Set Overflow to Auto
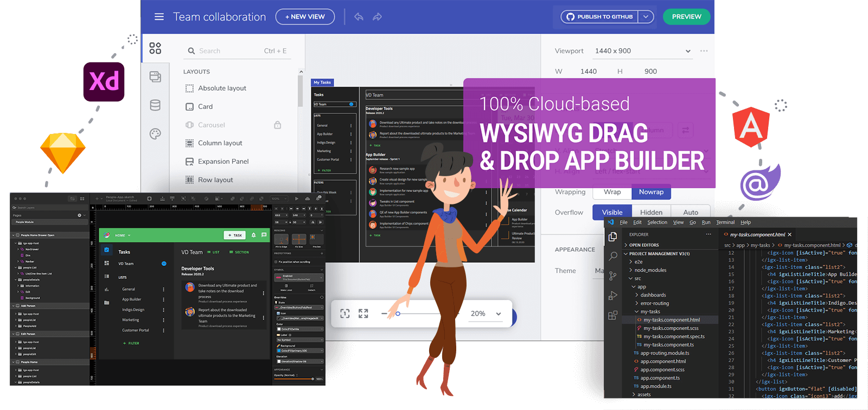868x410 pixels. coord(691,212)
